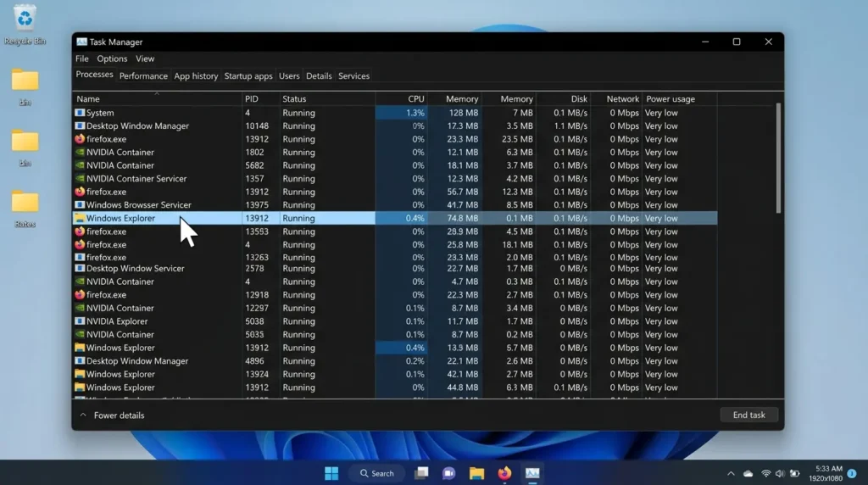This screenshot has height=485, width=868.
Task: Switch to the Services tab
Action: point(353,76)
